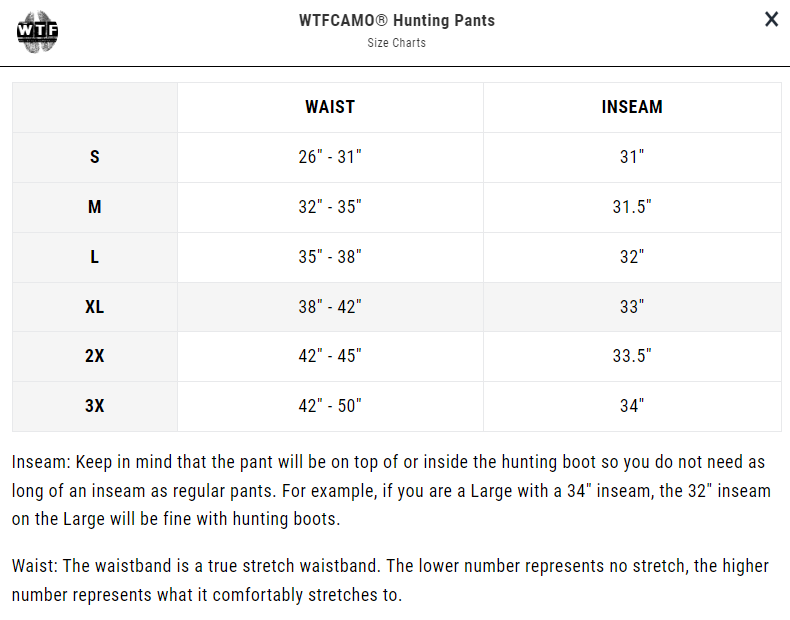Click the 26" - 31" waist cell
The height and width of the screenshot is (620, 790).
pos(330,157)
